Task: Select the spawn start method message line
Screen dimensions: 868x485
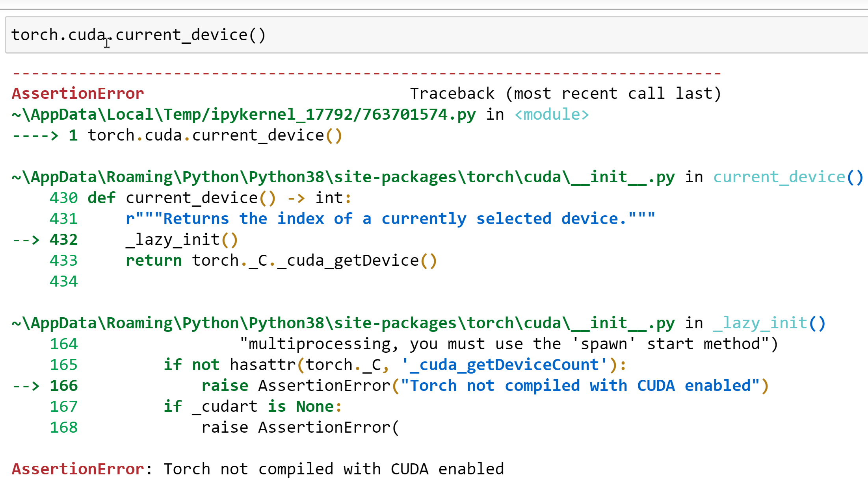Action: [x=508, y=343]
